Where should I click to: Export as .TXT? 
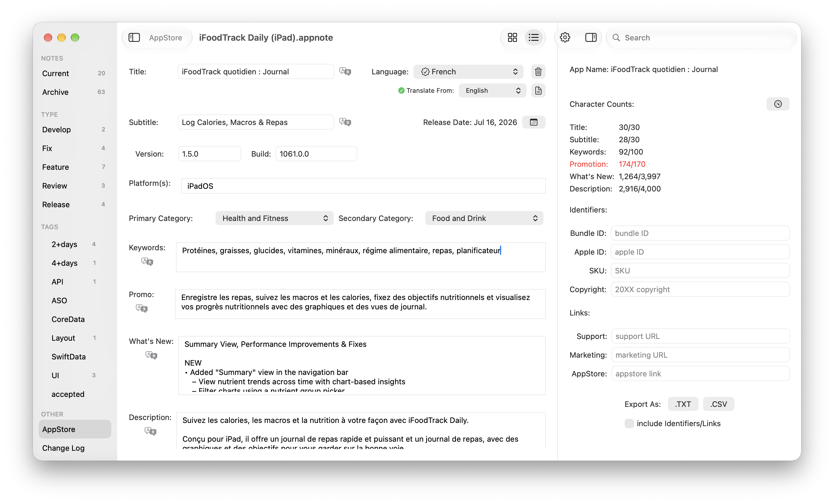[683, 404]
